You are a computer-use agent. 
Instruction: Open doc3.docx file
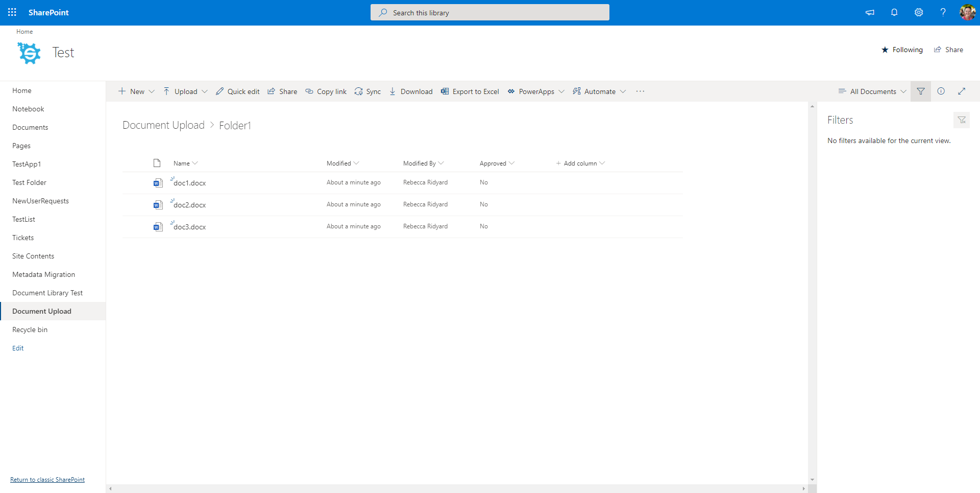click(x=189, y=227)
